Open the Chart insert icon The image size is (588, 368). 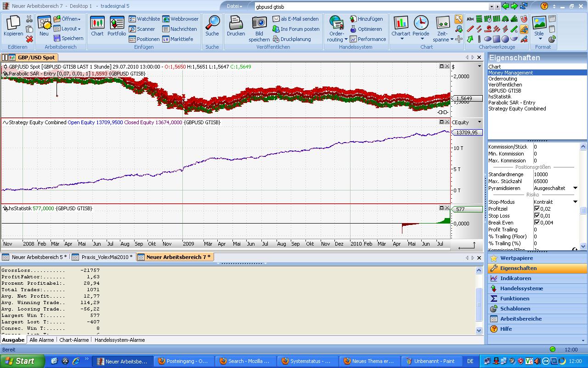pos(97,23)
